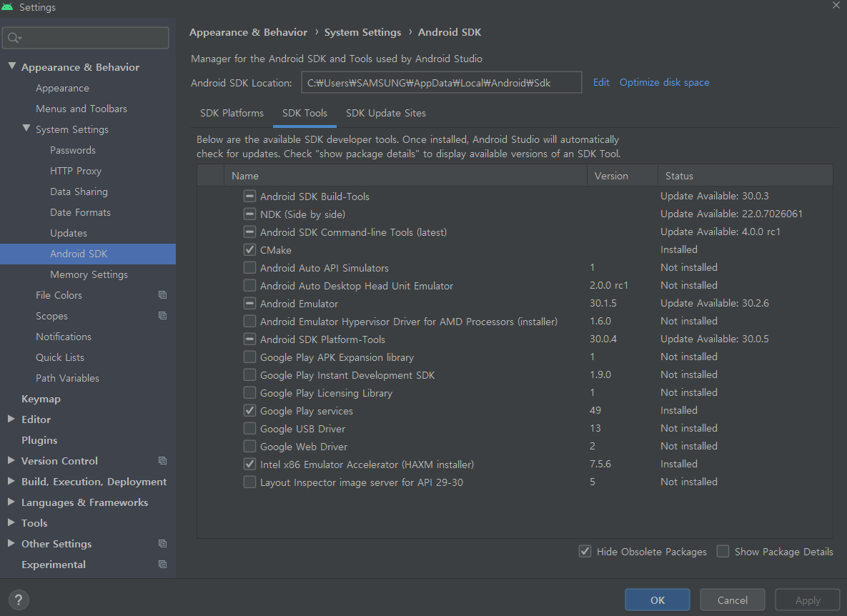
Task: Click the Other Settings project-level icon
Action: [162, 543]
